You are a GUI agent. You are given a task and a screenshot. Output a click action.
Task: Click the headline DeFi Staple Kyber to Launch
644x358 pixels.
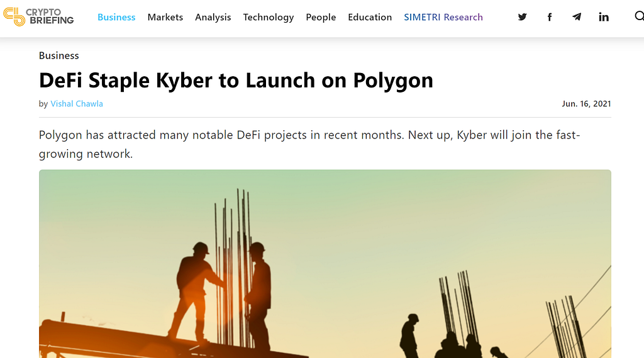[236, 80]
